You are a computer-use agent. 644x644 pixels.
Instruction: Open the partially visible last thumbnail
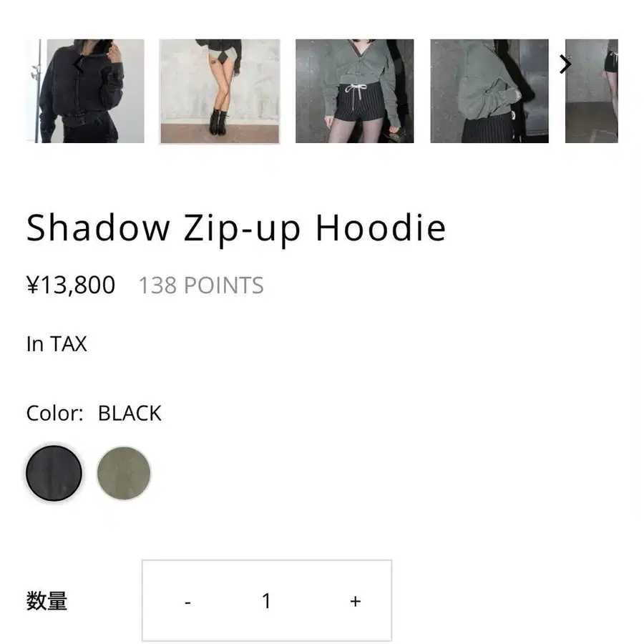coord(592,91)
